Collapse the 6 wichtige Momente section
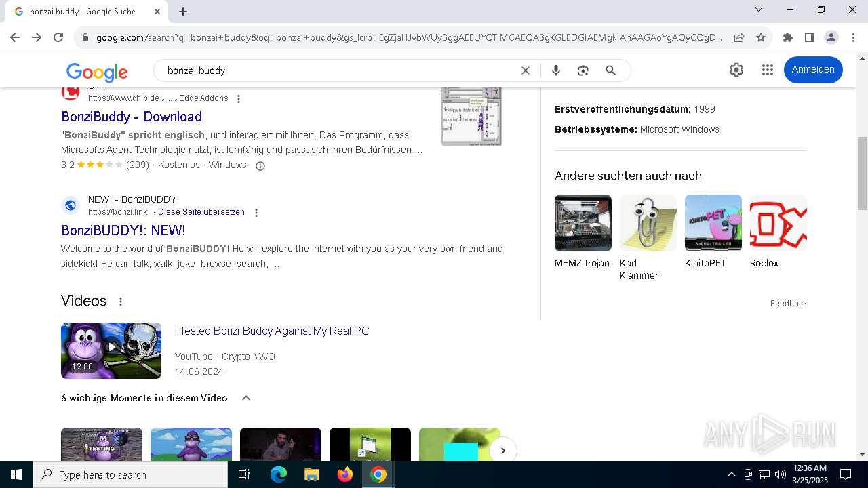The width and height of the screenshot is (868, 488). click(246, 398)
